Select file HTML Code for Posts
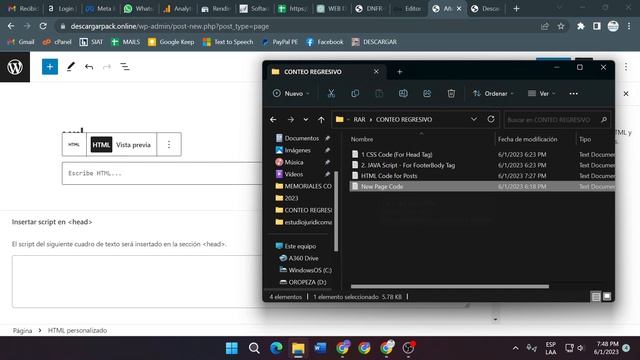Image resolution: width=640 pixels, height=360 pixels. click(482, 176)
